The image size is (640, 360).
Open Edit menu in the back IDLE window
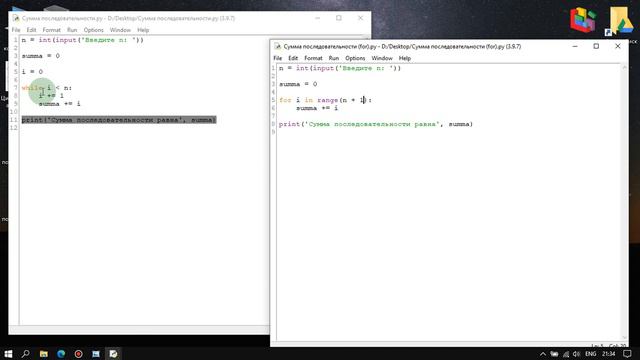(31, 30)
